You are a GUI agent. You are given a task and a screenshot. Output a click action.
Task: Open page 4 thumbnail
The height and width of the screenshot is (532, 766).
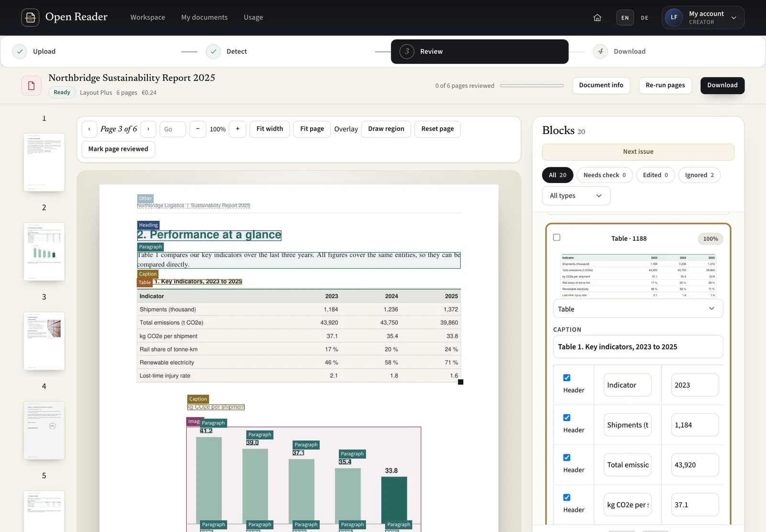(44, 430)
